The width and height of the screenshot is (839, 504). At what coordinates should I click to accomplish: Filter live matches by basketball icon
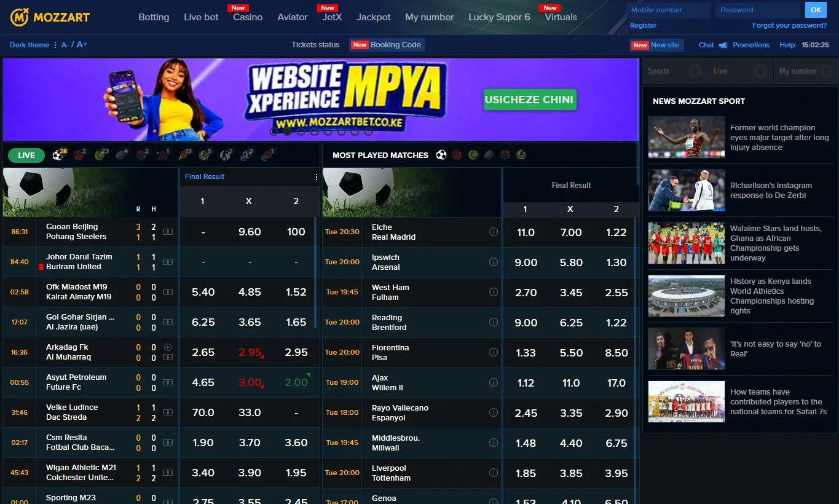click(79, 155)
